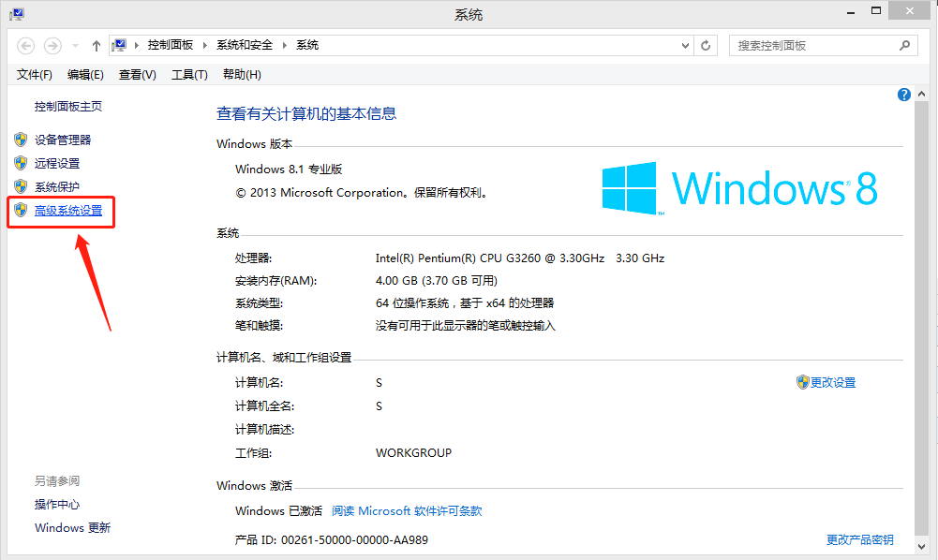Select 控制面板 breadcrumb in address bar
Screen dimensions: 938x560
(x=171, y=46)
